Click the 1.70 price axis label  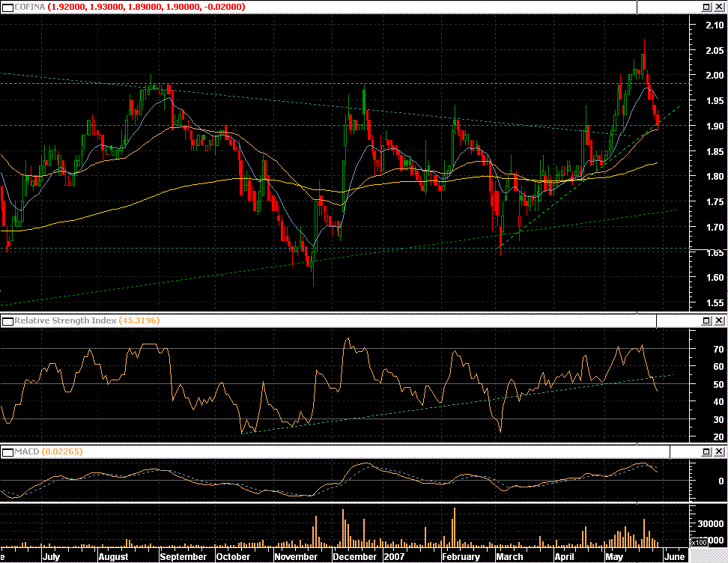point(715,227)
